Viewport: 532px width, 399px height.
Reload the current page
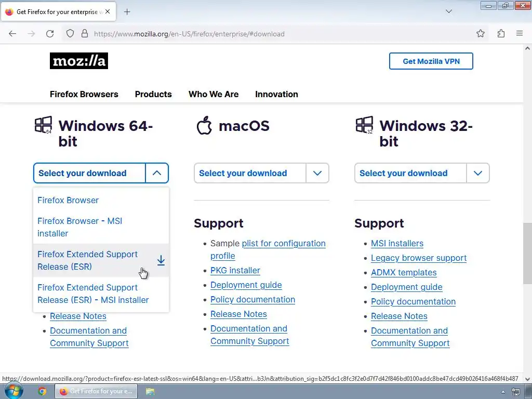(x=50, y=34)
